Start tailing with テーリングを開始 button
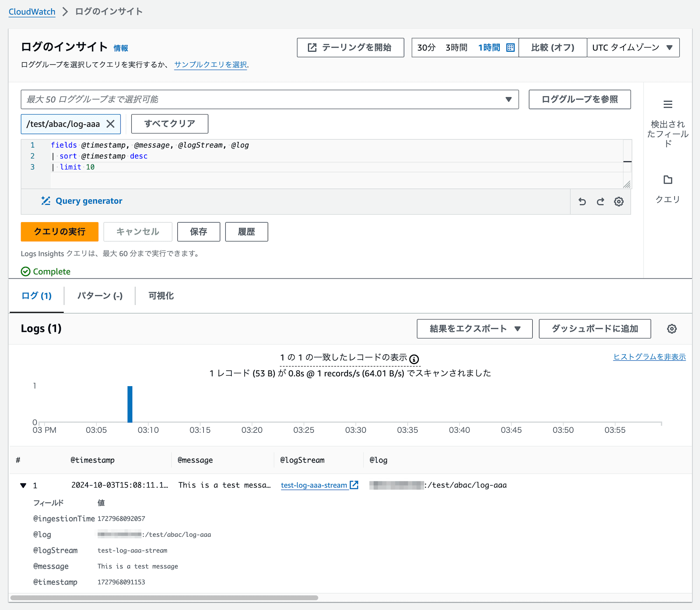 pyautogui.click(x=350, y=48)
